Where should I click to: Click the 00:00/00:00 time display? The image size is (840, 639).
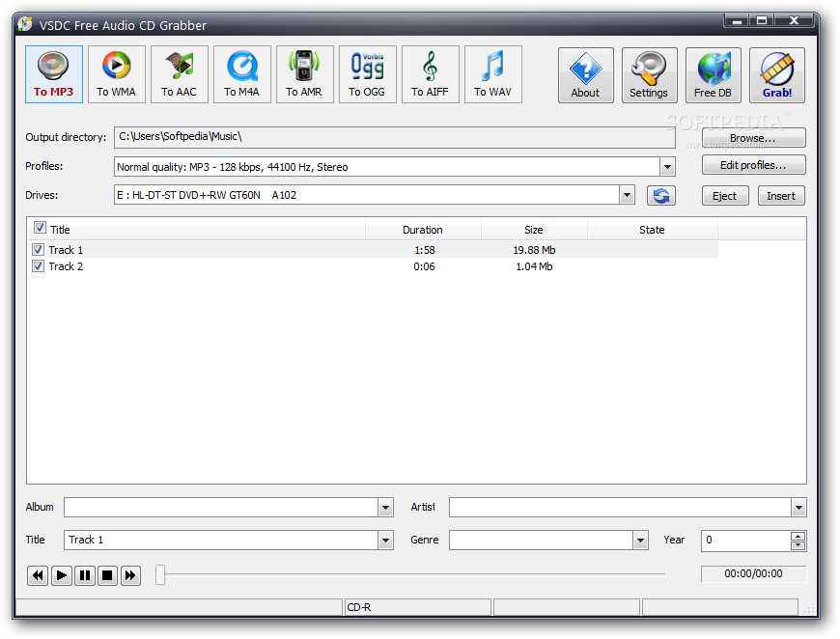[753, 573]
